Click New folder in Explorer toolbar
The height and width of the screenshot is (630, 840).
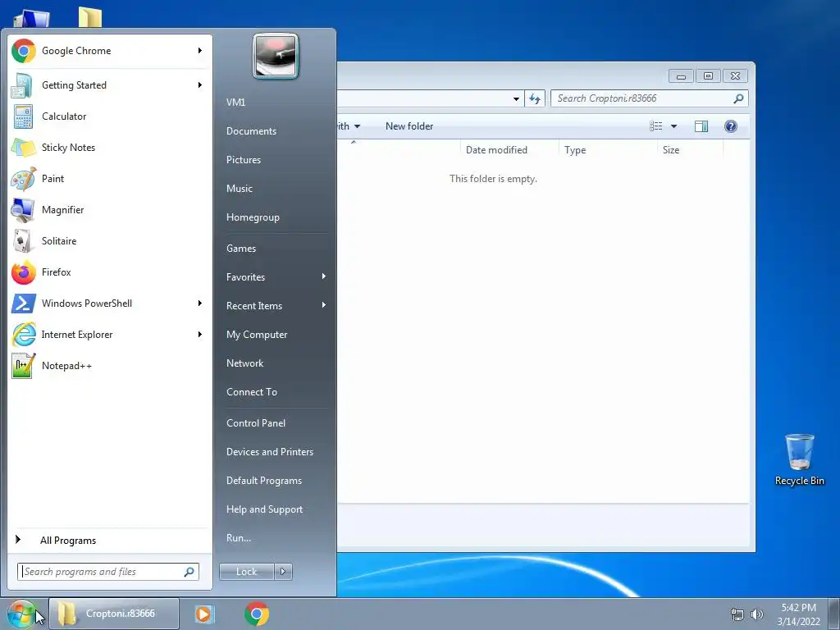coord(409,126)
